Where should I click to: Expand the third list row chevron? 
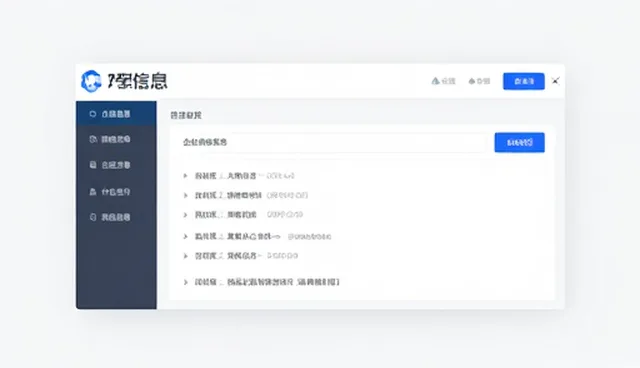[x=185, y=215]
